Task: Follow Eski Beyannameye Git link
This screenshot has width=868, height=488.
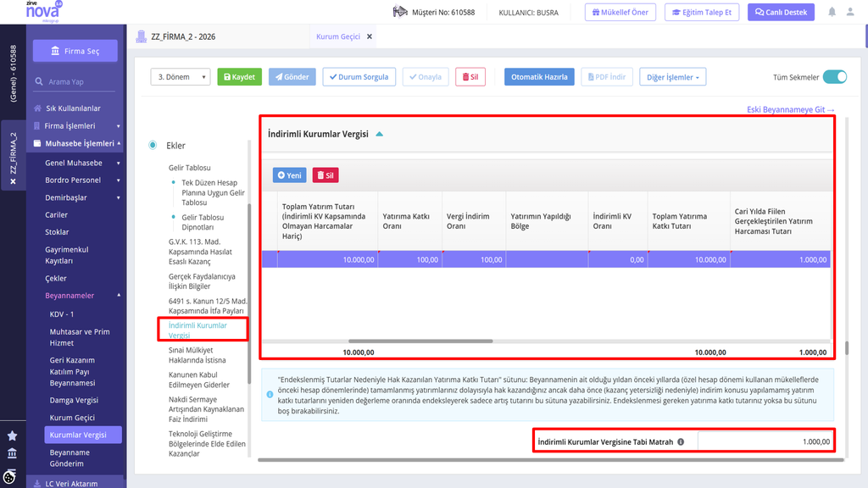Action: (x=791, y=109)
